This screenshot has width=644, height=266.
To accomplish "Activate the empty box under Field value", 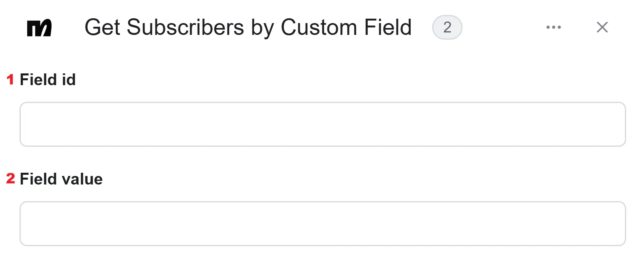I will click(323, 223).
